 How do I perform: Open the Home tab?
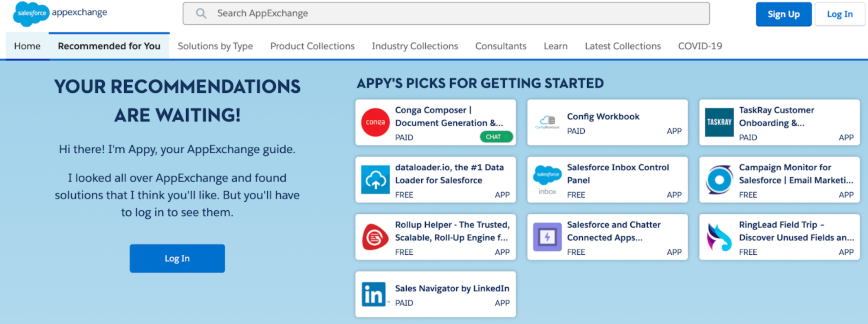(27, 46)
